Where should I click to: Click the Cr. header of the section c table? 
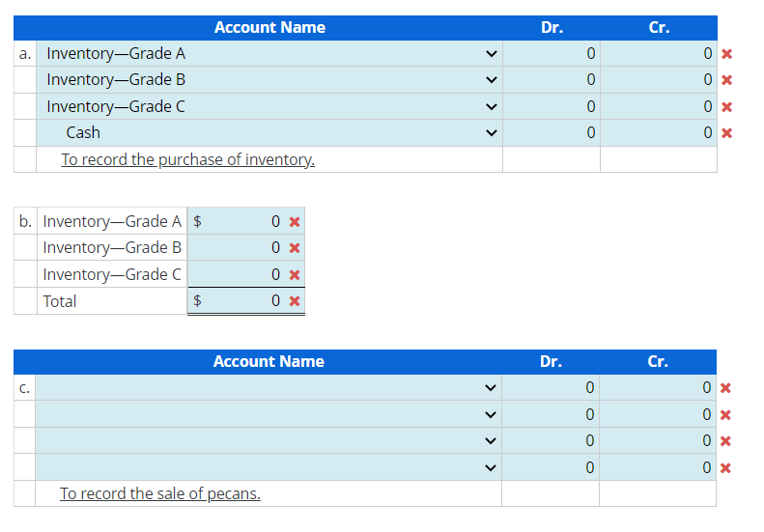658,361
